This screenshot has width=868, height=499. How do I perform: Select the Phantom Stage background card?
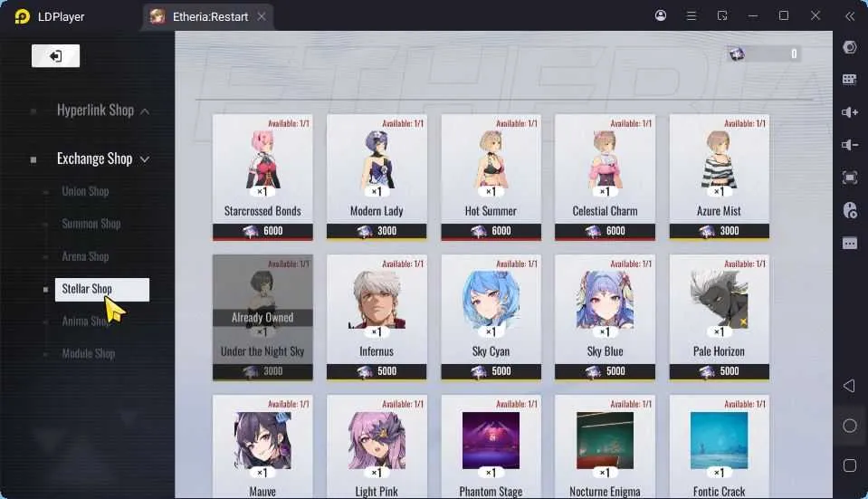tap(491, 447)
